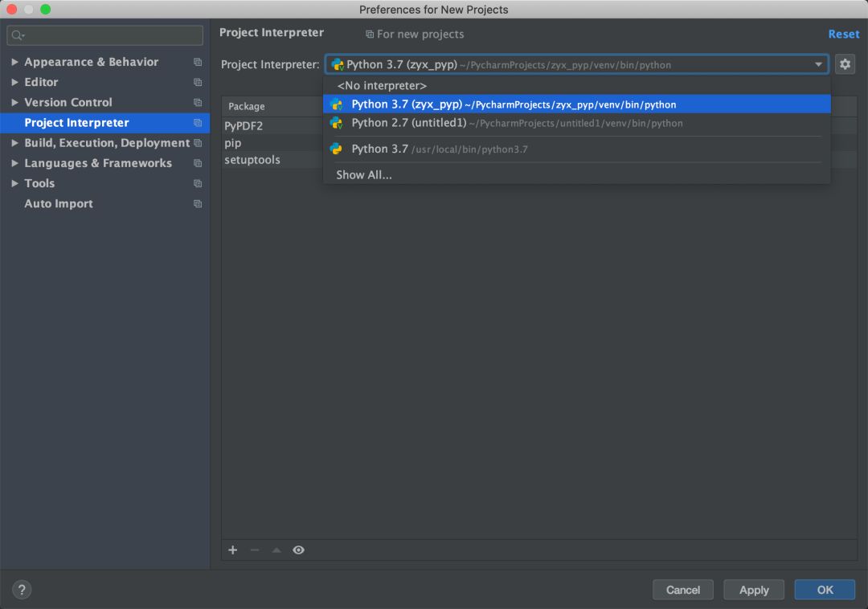Open help with question mark button

click(x=22, y=590)
